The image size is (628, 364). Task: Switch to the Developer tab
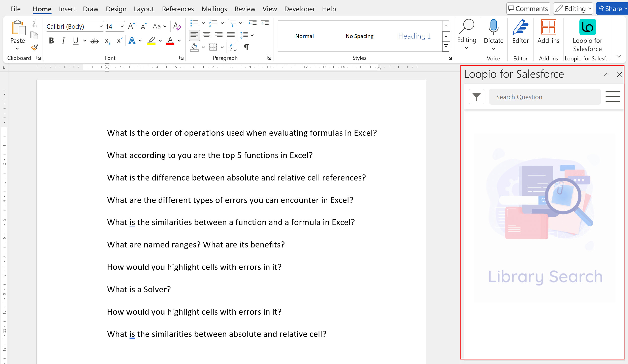pyautogui.click(x=299, y=9)
